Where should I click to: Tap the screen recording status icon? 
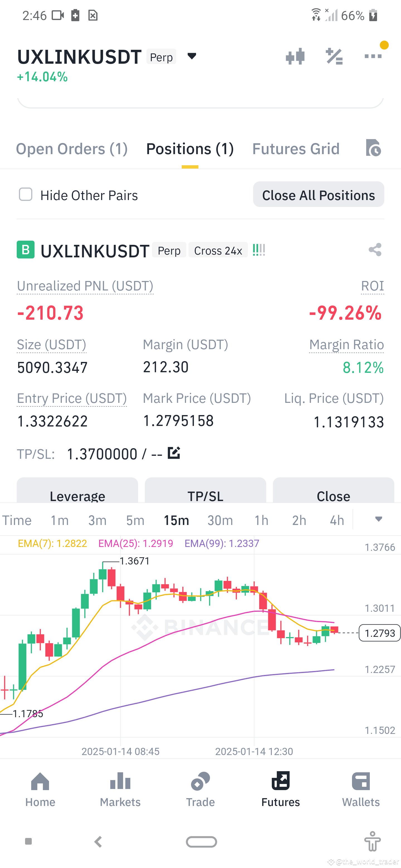coord(58,15)
